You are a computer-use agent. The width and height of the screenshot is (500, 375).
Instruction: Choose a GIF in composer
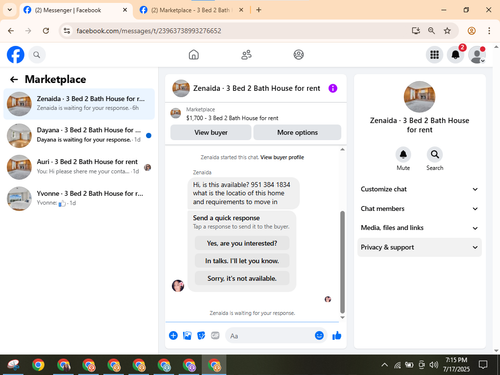215,335
